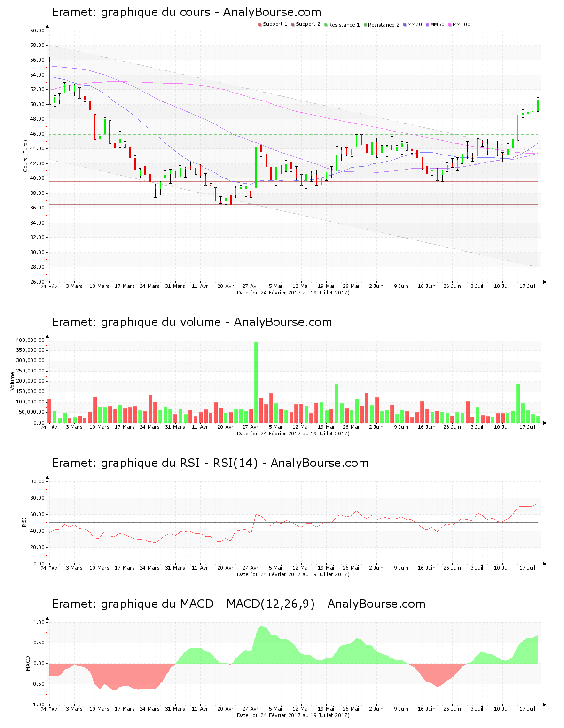Click '24 Fév' date on price chart
The height and width of the screenshot is (728, 564).
[x=49, y=286]
